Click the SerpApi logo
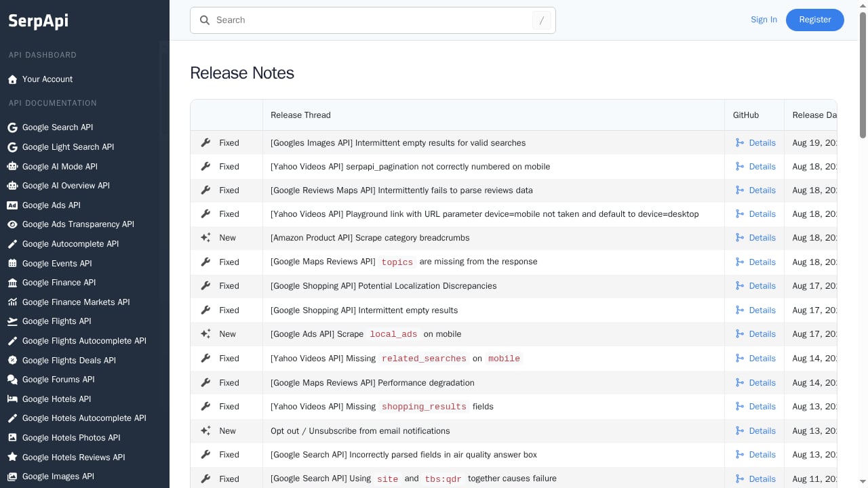This screenshot has width=868, height=488. 38,21
